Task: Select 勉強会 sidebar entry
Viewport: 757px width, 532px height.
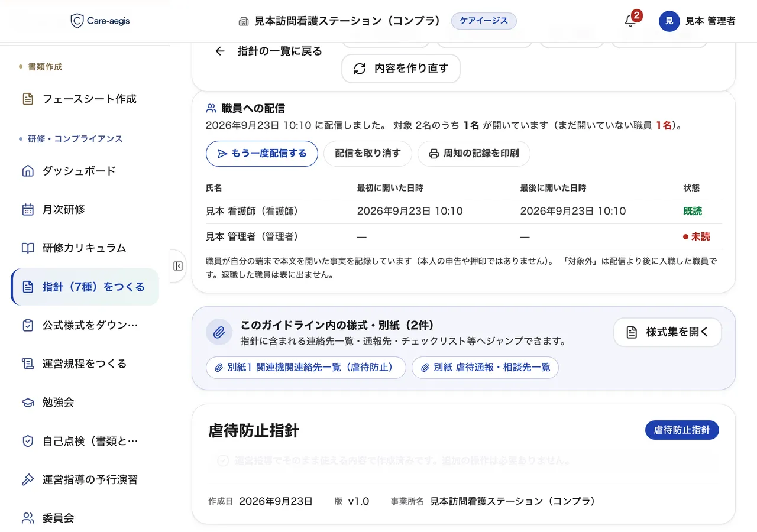Action: [85, 403]
